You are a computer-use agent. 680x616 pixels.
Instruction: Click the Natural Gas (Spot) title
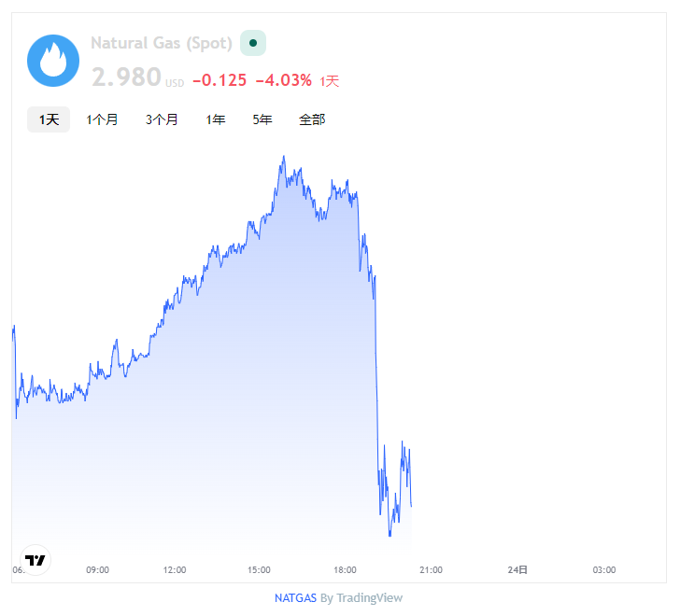161,43
